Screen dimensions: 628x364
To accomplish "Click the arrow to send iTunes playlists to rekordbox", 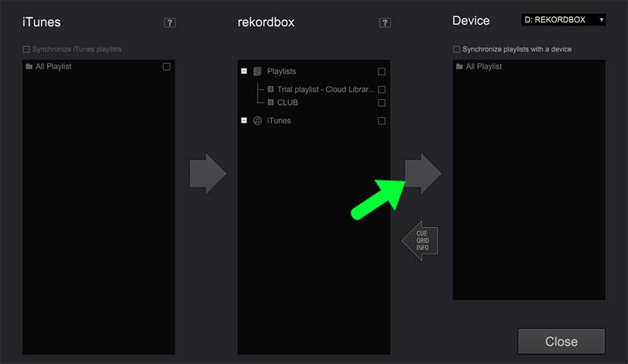I will (x=208, y=174).
